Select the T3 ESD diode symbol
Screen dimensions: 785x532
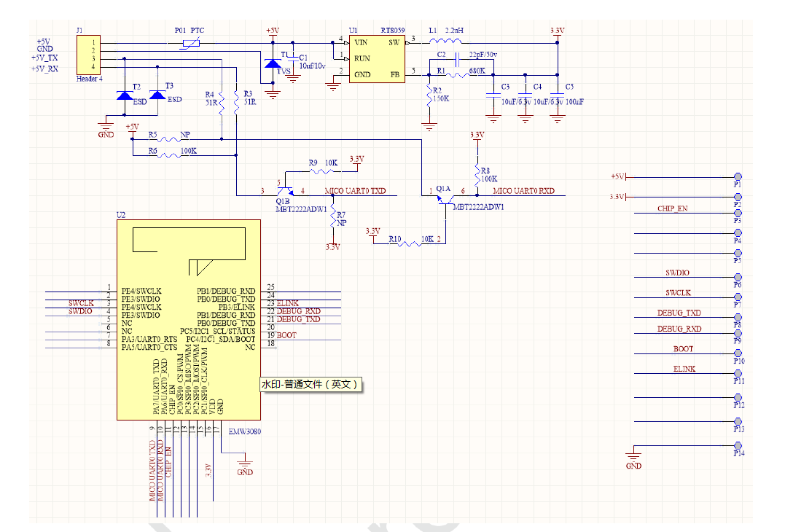[157, 95]
